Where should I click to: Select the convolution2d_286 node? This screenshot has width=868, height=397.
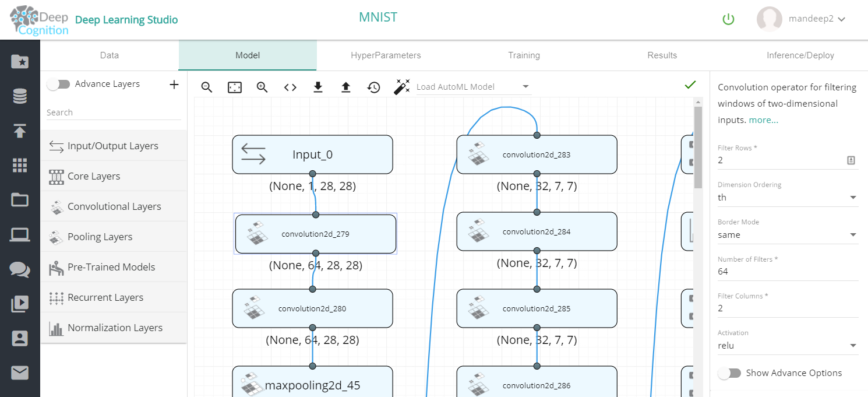[537, 382]
